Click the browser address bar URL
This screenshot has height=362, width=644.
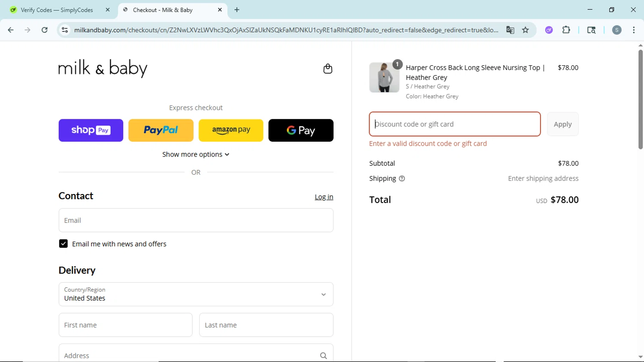[x=286, y=30]
